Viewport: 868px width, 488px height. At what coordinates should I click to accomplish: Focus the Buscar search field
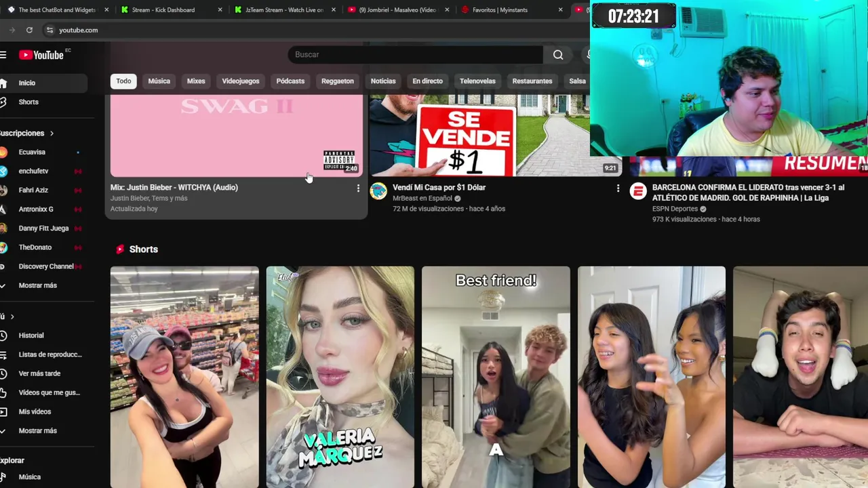pos(415,55)
